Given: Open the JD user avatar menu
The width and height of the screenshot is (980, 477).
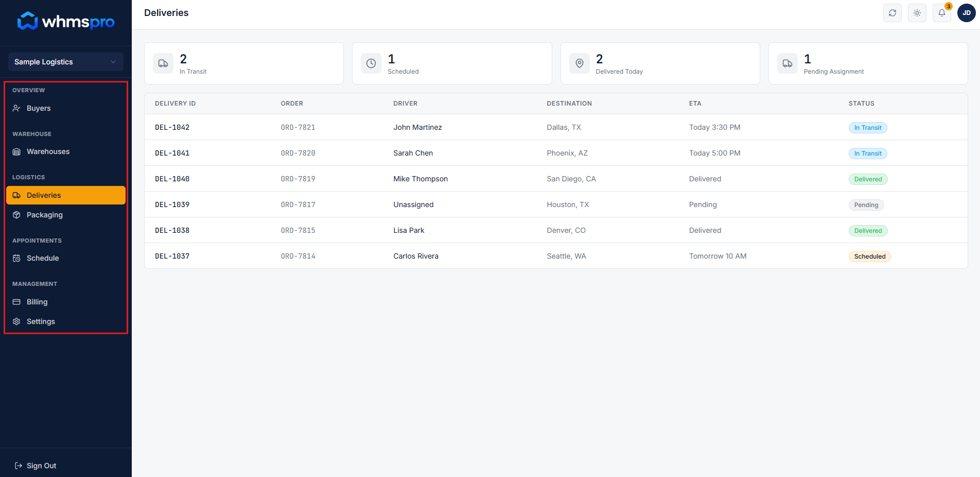Looking at the screenshot, I should 967,13.
